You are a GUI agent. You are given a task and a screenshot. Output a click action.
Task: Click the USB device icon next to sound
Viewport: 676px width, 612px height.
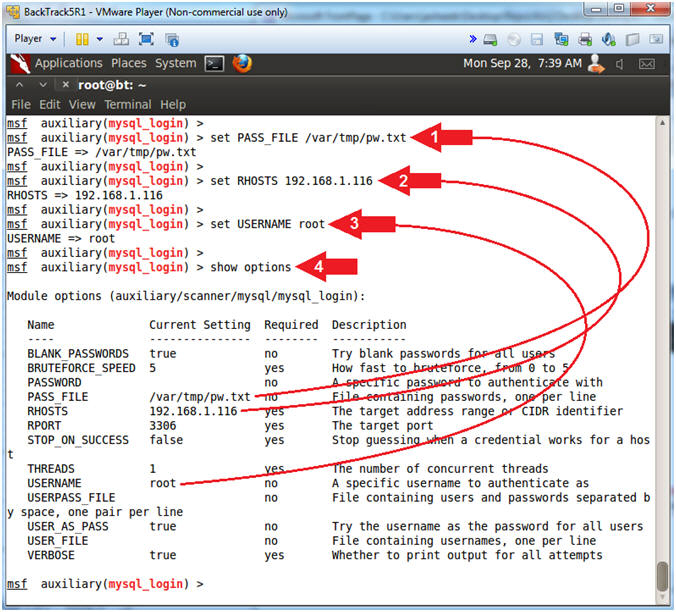(632, 40)
